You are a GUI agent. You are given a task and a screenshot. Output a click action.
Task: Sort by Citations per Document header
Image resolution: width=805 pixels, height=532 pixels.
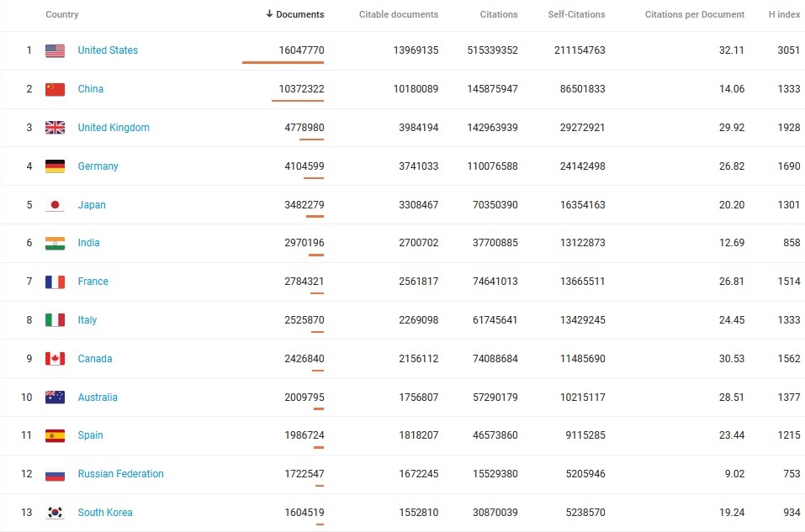[694, 14]
